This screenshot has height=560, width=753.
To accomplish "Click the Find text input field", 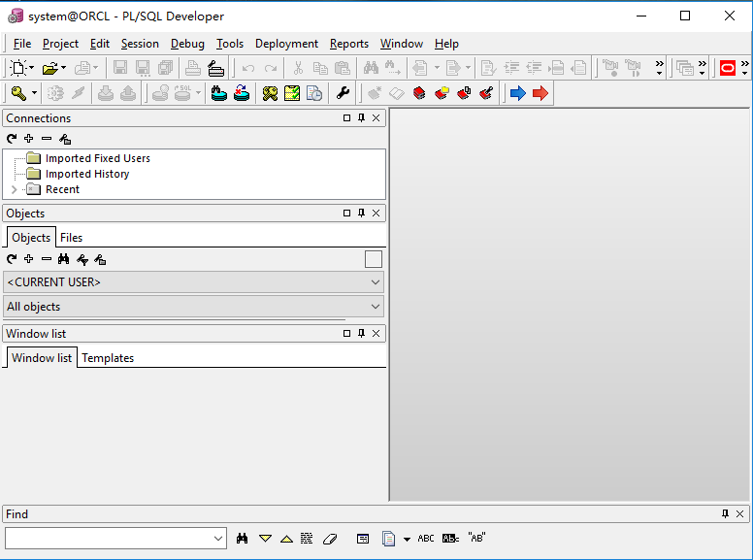I will 115,539.
